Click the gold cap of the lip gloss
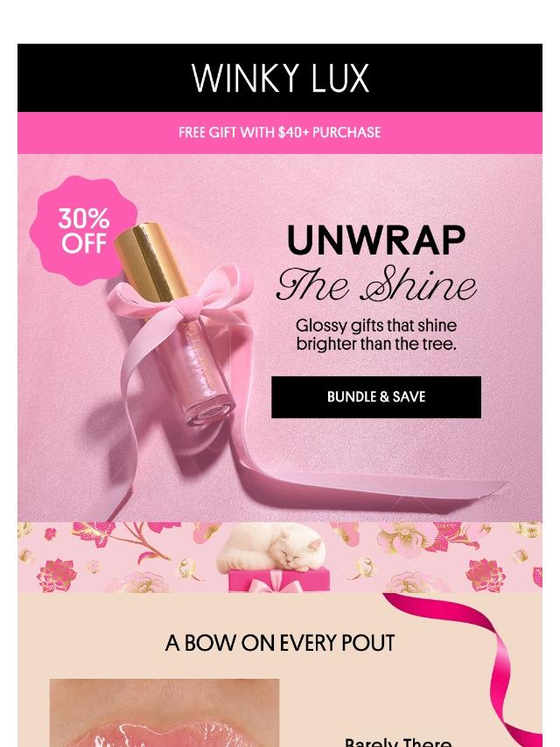 point(150,262)
